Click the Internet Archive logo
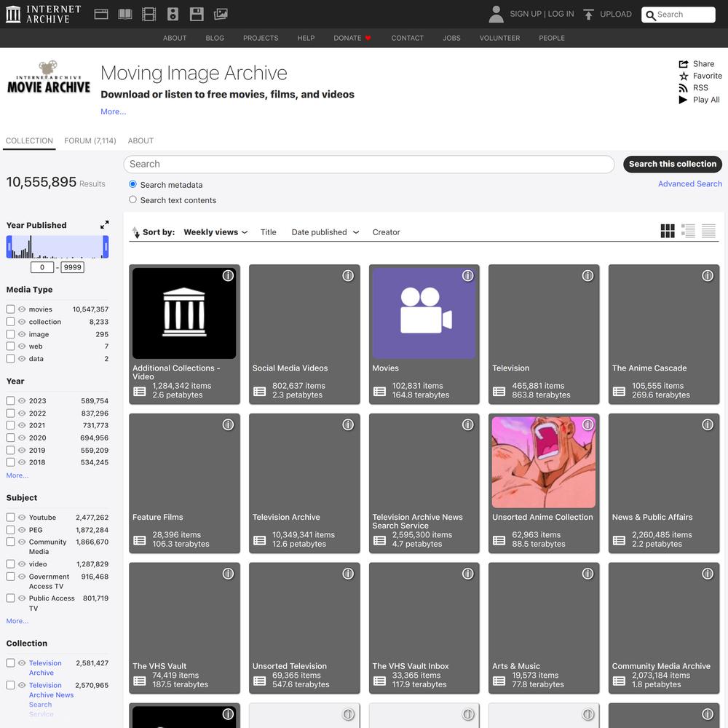The height and width of the screenshot is (728, 728). click(44, 15)
